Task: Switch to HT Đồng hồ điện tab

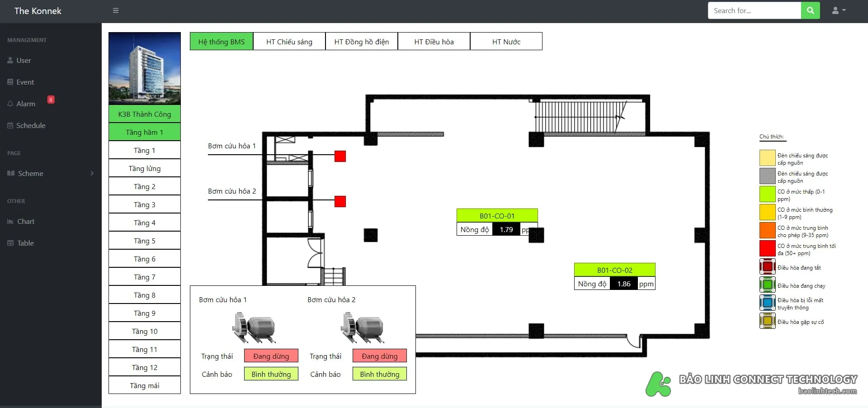Action: [362, 41]
